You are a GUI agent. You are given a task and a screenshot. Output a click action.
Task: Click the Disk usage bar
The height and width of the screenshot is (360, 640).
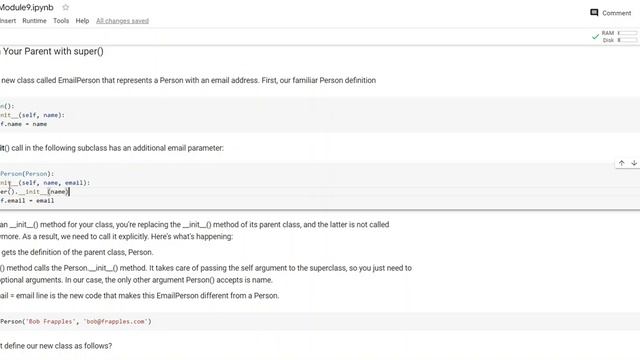click(x=627, y=40)
